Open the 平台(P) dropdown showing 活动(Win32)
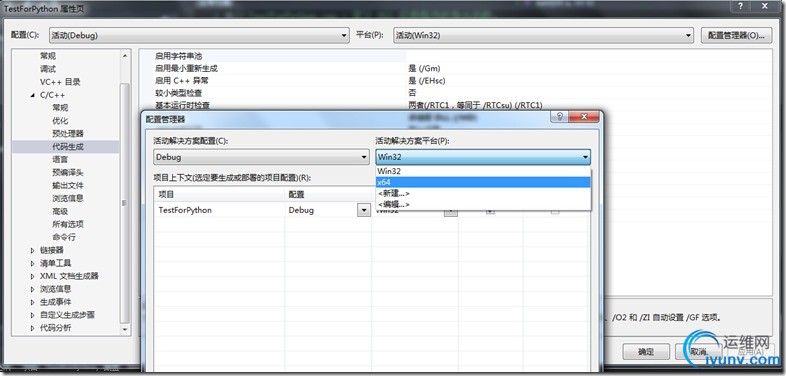 [543, 35]
